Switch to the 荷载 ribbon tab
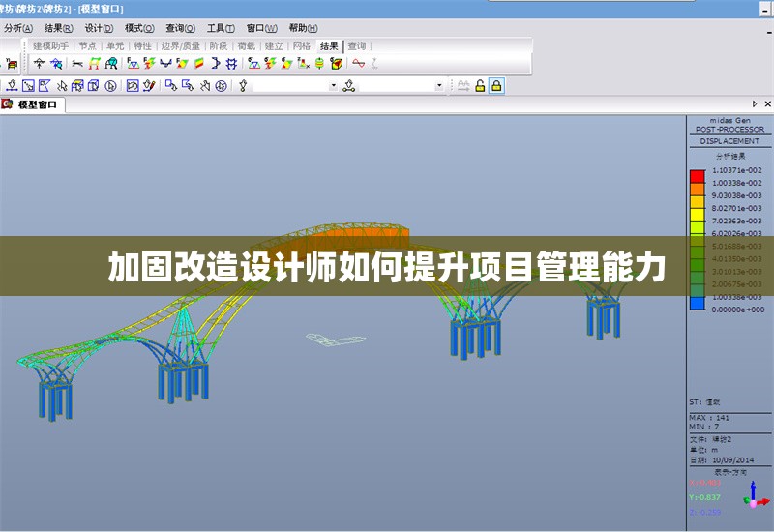This screenshot has height=532, width=774. tap(246, 45)
